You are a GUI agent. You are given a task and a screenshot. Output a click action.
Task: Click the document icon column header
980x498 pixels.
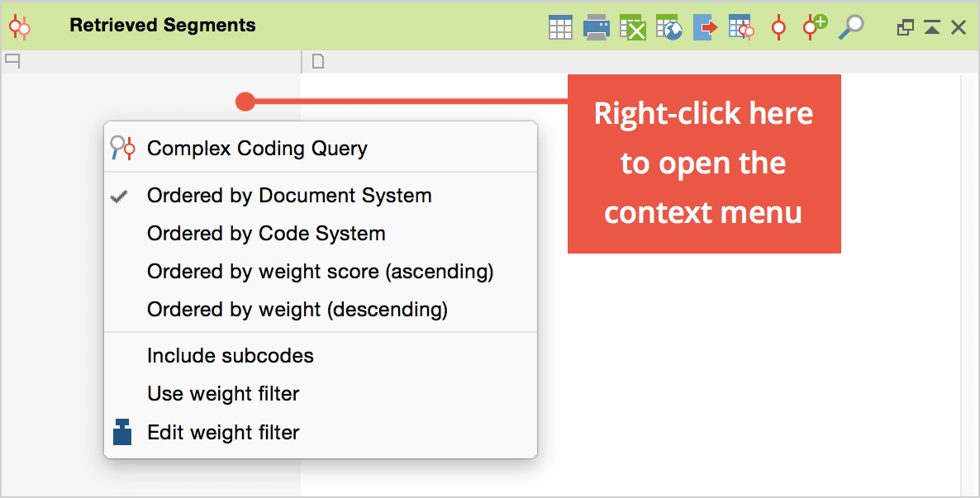pos(317,61)
